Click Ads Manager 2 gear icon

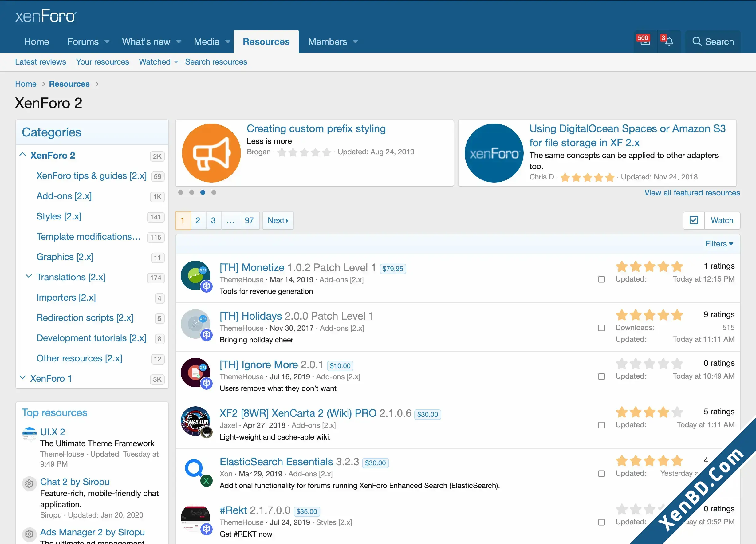coord(29,534)
